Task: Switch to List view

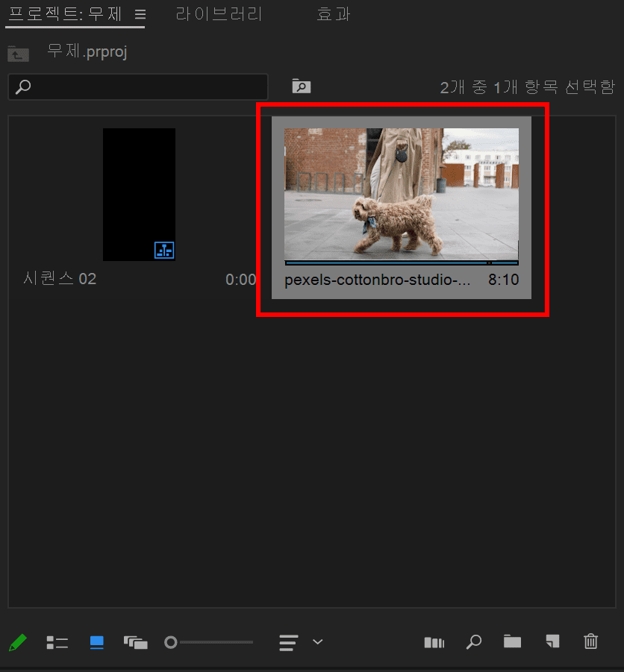Action: pyautogui.click(x=57, y=642)
